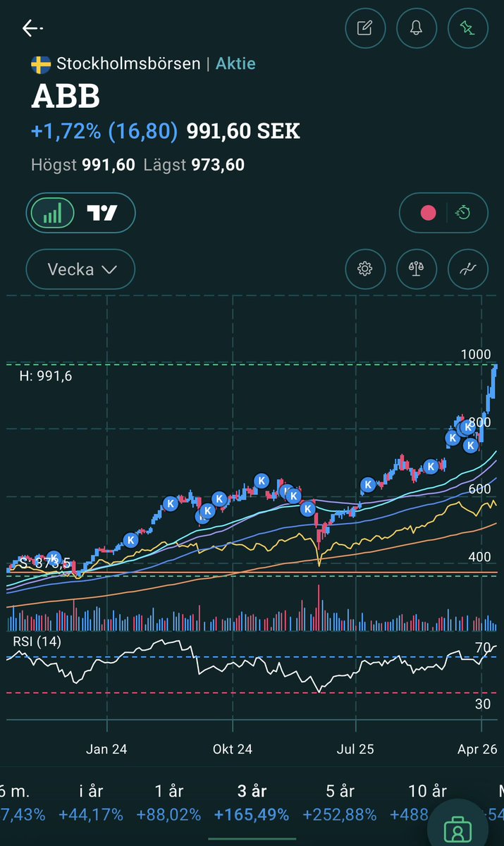Open chart settings gear
The image size is (504, 846).
(365, 269)
